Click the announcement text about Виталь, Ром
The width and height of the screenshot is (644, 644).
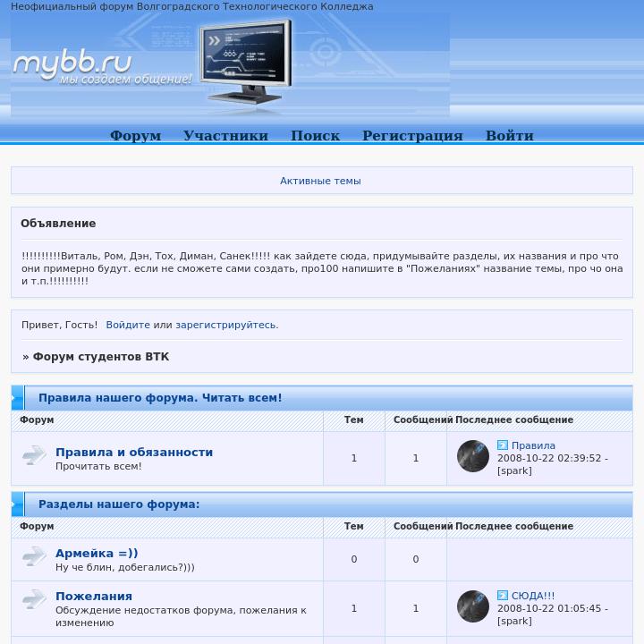click(322, 268)
